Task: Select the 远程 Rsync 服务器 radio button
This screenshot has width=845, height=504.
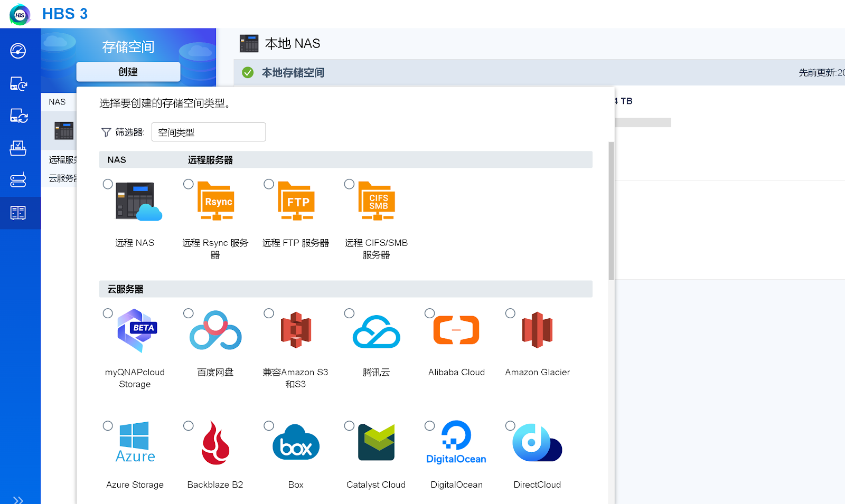Action: [189, 184]
